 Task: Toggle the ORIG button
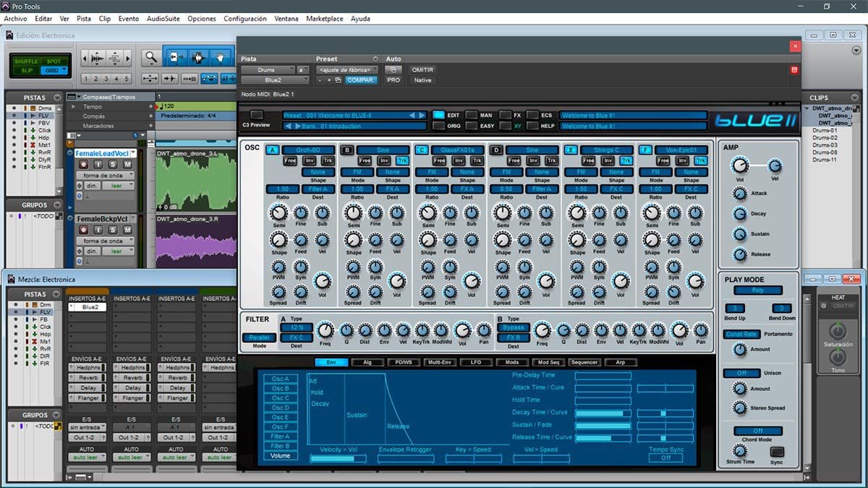click(x=439, y=126)
